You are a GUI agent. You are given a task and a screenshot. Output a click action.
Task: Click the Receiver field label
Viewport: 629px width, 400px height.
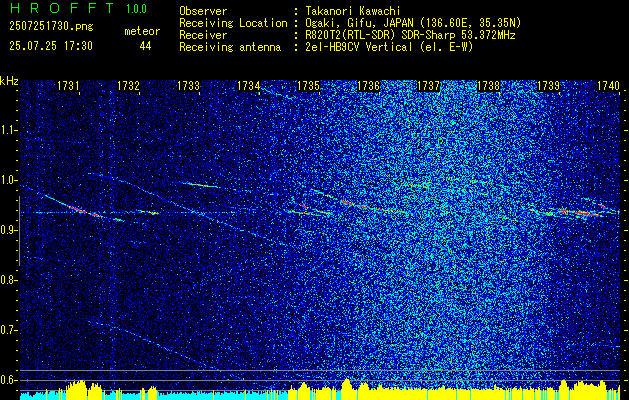[x=203, y=35]
